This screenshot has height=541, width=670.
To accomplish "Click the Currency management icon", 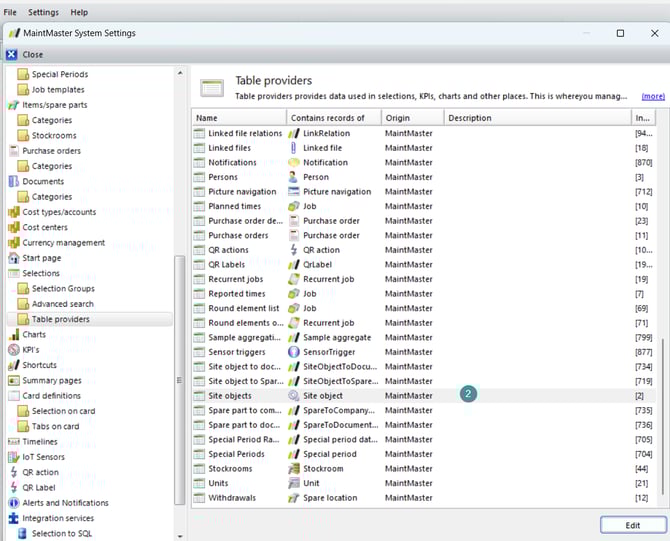I will 14,243.
